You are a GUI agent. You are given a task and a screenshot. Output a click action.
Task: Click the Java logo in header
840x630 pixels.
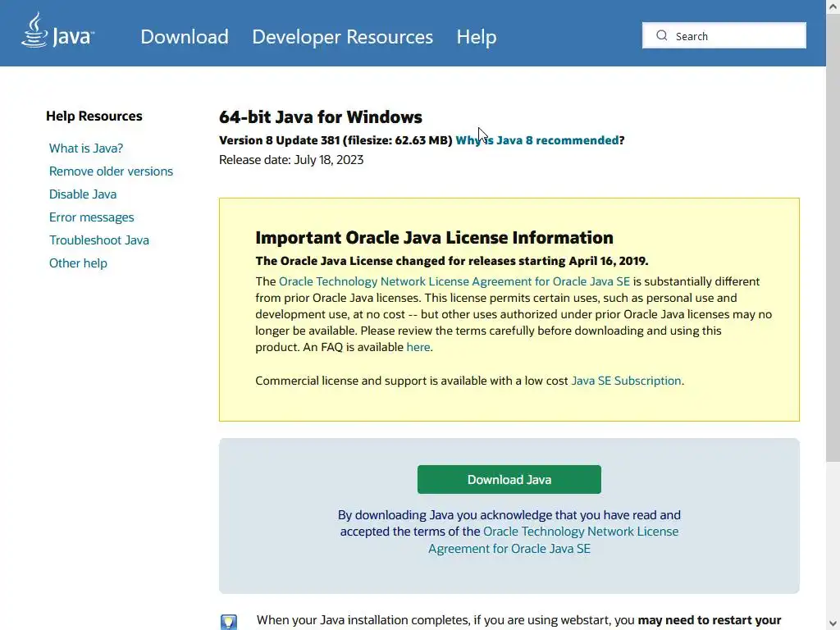(x=58, y=30)
